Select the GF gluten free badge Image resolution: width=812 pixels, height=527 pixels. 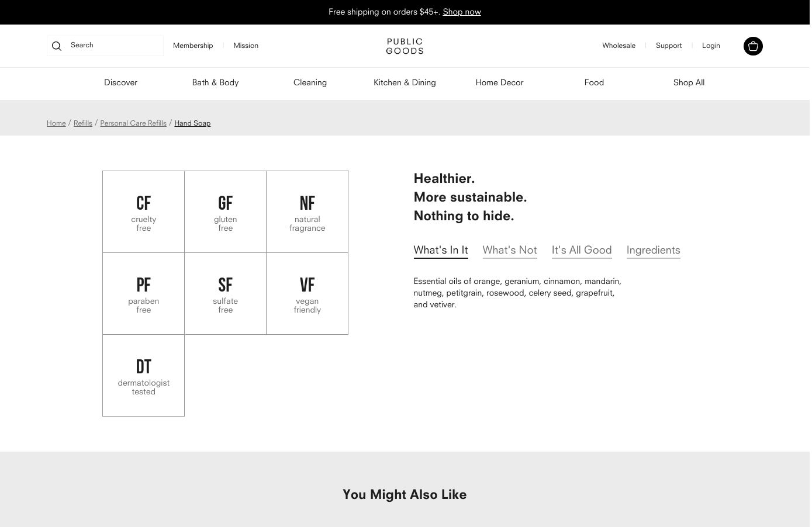coord(225,212)
